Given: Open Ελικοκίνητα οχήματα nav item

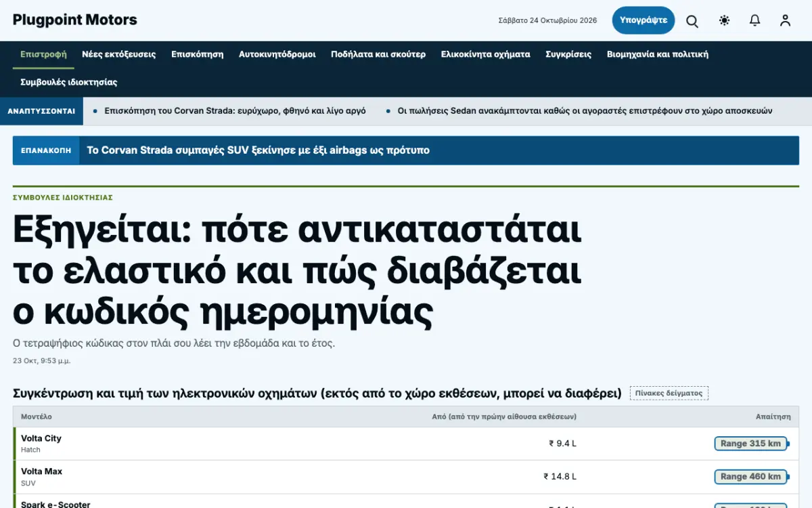Looking at the screenshot, I should pos(486,54).
